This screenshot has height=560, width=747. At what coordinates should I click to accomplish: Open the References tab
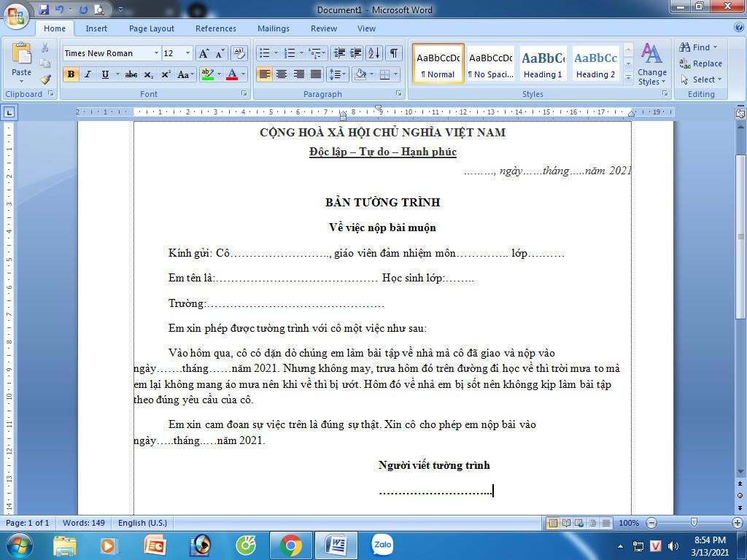coord(216,28)
